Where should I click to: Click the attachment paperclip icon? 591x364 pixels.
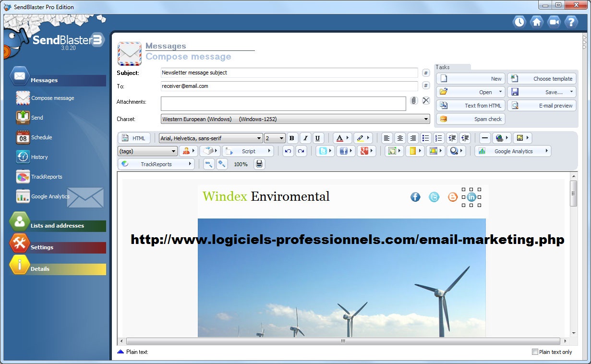click(x=414, y=101)
